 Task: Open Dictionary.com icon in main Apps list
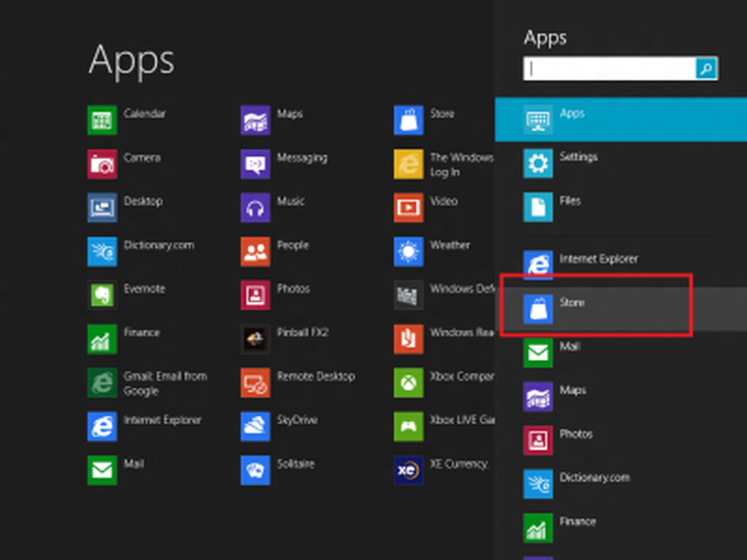102,252
